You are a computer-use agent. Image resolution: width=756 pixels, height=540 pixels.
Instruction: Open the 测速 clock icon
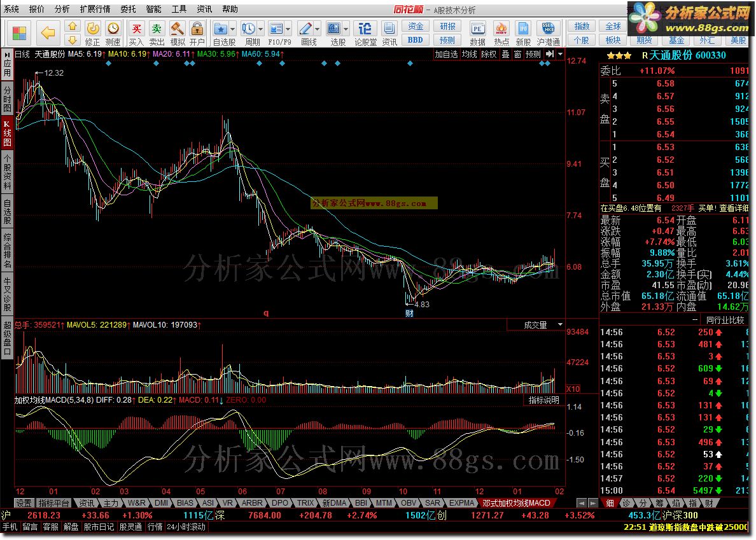point(113,29)
